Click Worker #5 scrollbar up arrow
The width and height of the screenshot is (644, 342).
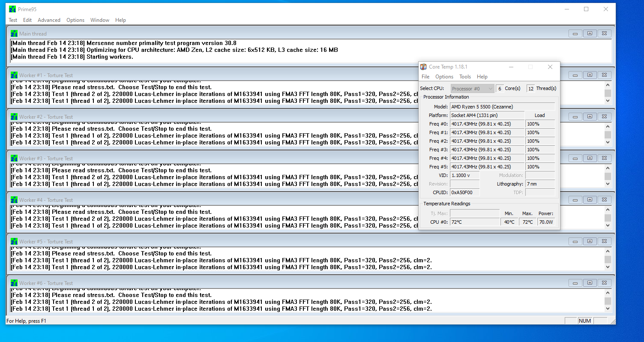[x=608, y=251]
